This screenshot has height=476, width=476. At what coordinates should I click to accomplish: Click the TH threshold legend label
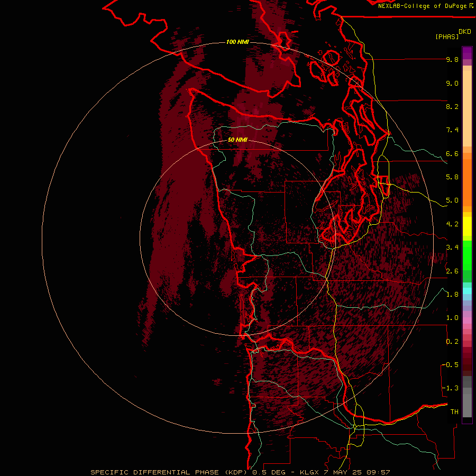tap(454, 412)
